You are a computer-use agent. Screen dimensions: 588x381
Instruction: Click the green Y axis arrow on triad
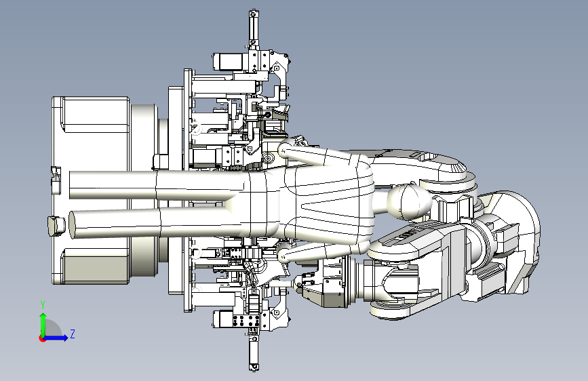(x=43, y=323)
